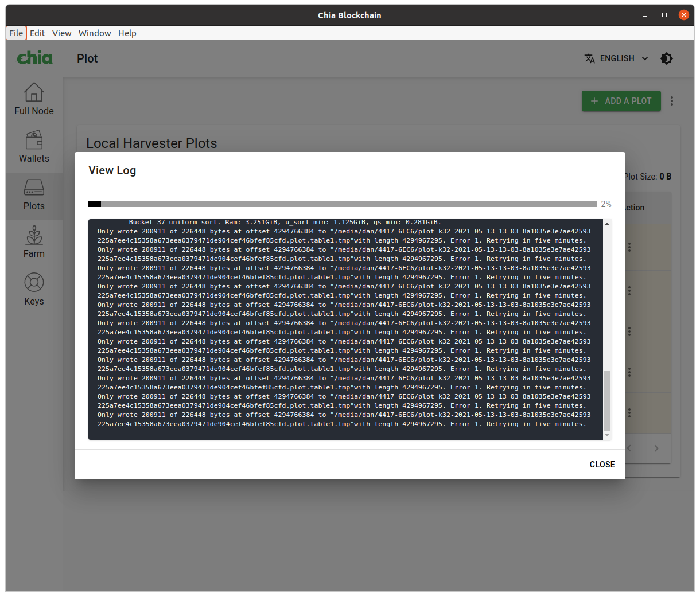Click the ADD A PLOT button
This screenshot has width=700, height=597.
[621, 101]
